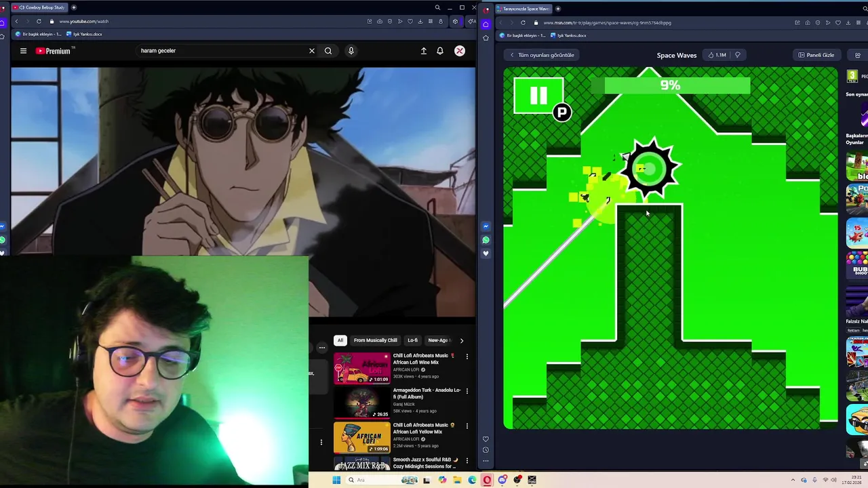This screenshot has height=488, width=868.
Task: Click the P practice mode badge
Action: tap(562, 113)
